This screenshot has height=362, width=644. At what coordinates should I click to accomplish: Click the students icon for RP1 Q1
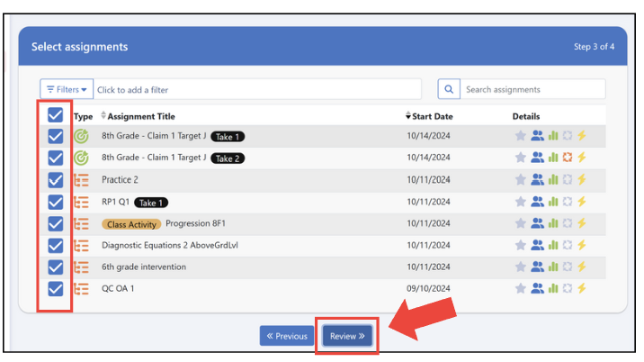[537, 202]
